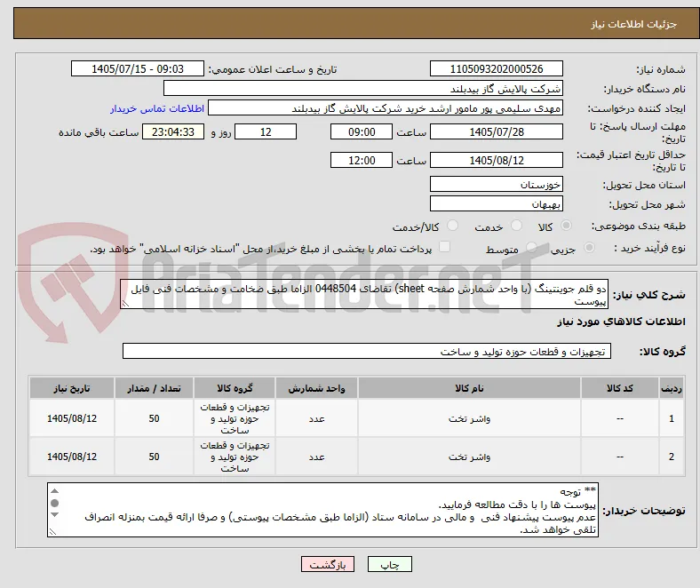The height and width of the screenshot is (588, 700).
Task: Click the goods group cell in row 1
Action: (235, 418)
